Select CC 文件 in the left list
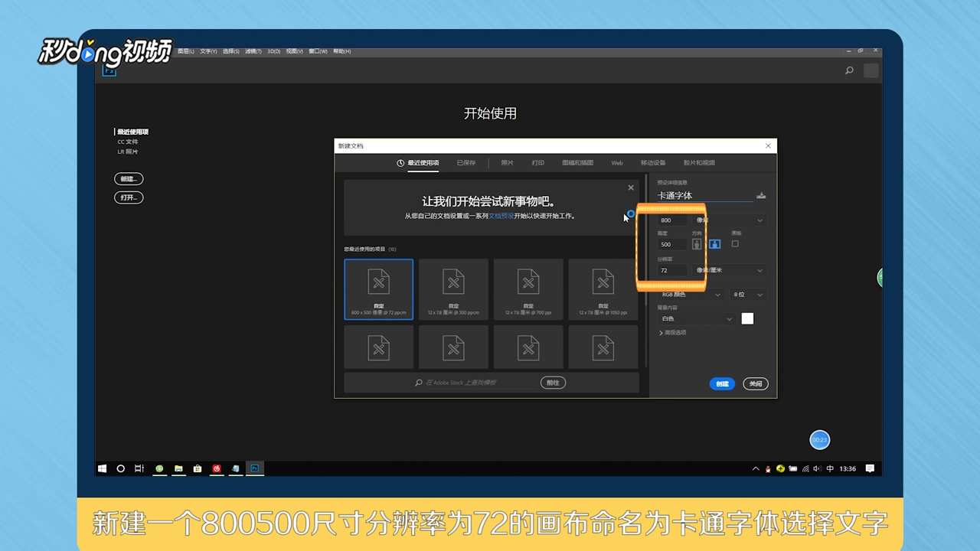 coord(128,142)
